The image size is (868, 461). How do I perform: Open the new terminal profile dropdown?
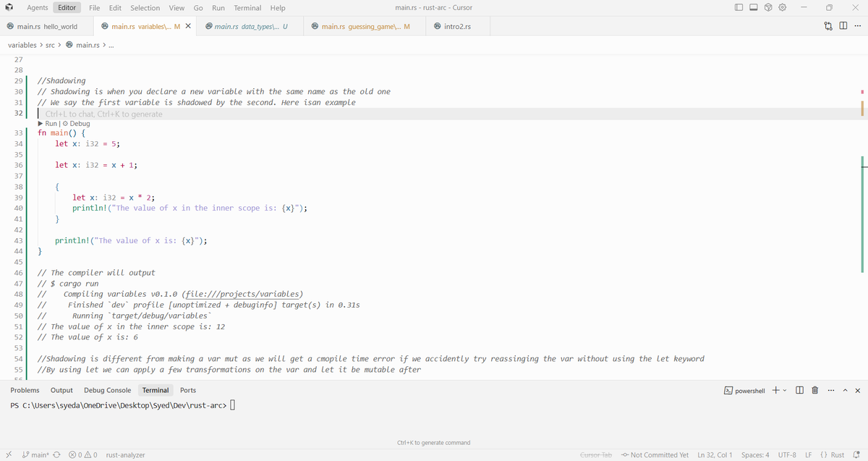[784, 390]
